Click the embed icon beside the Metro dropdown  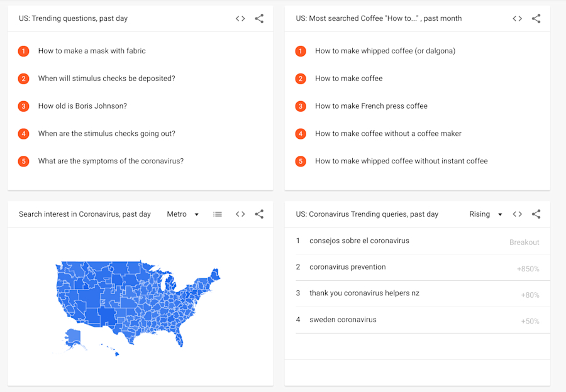click(x=240, y=214)
